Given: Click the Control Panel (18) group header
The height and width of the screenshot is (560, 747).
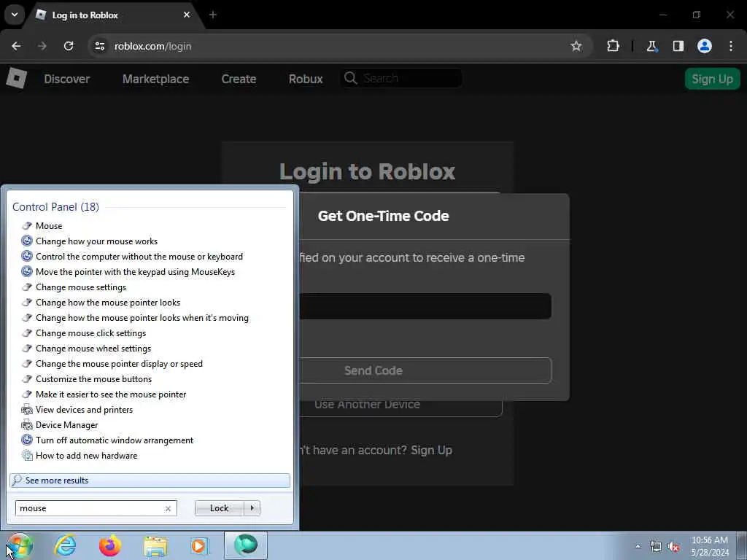Looking at the screenshot, I should click(x=55, y=206).
